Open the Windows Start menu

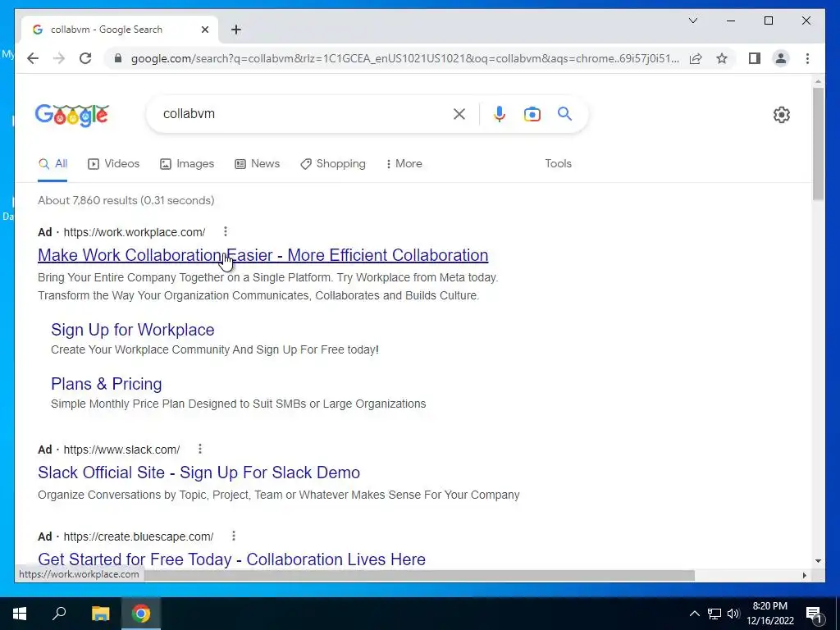20,614
